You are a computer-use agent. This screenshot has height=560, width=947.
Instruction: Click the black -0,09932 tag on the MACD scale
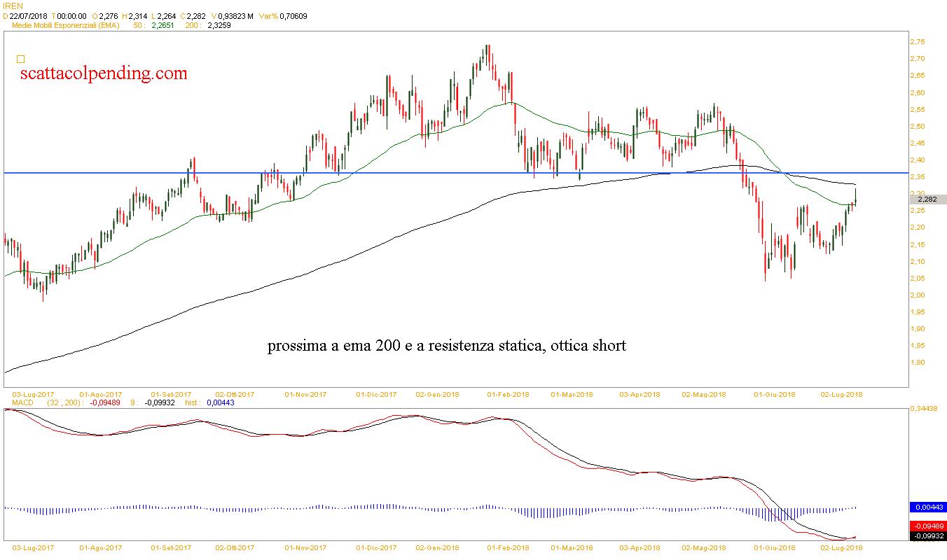click(x=927, y=536)
